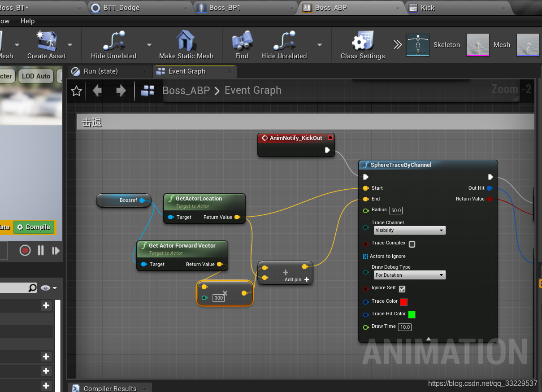Click the 300 value field on multiply node
Screen dimensions: 542x392
pyautogui.click(x=218, y=298)
